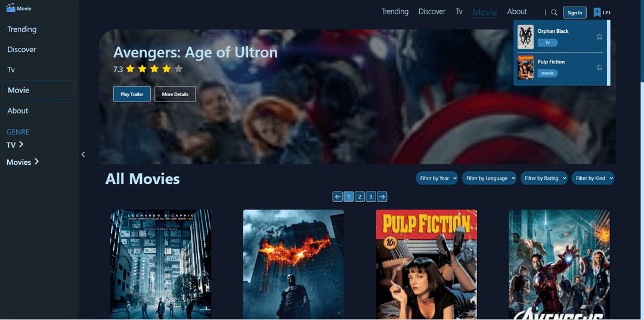Click the search magnifier icon

coord(554,13)
